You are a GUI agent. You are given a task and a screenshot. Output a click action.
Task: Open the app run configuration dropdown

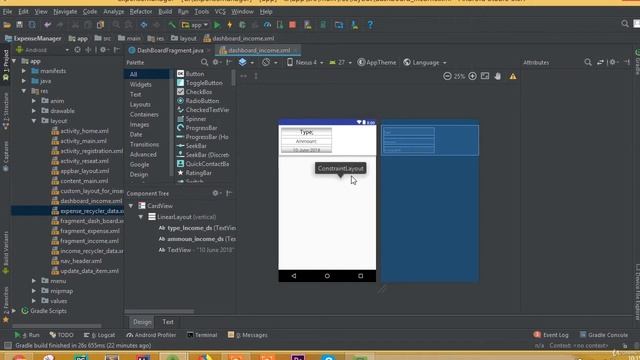click(195, 25)
